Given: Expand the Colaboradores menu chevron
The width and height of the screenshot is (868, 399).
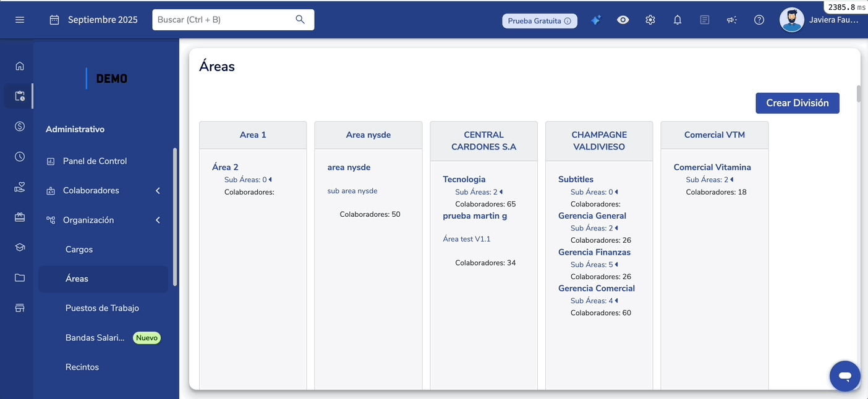Looking at the screenshot, I should click(x=158, y=191).
